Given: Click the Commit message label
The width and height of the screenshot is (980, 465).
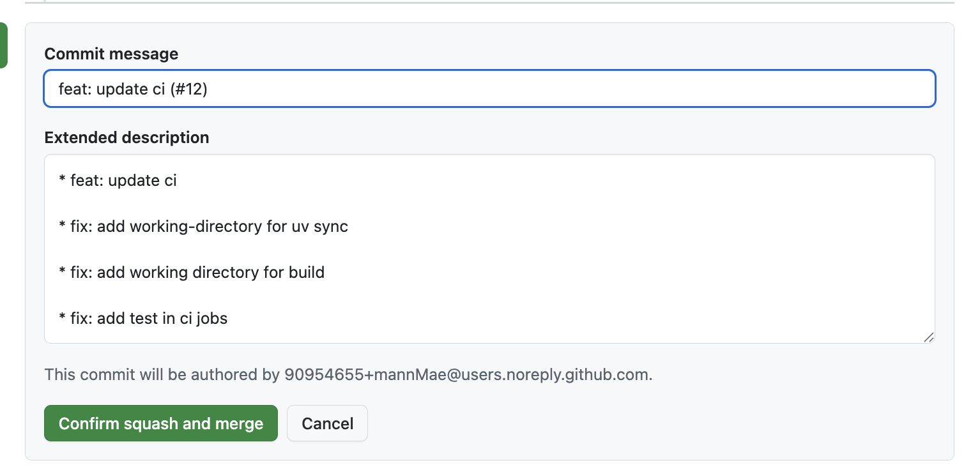Looking at the screenshot, I should coord(111,54).
